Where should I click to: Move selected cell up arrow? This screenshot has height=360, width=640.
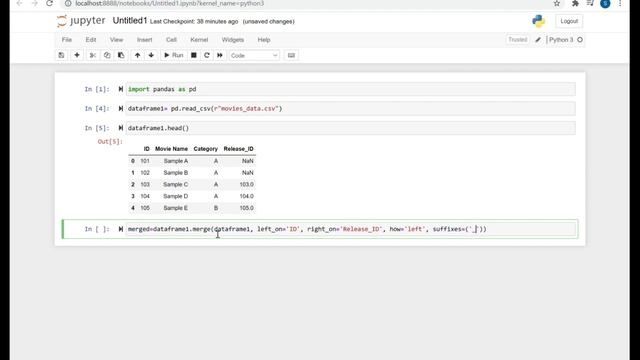[138, 55]
